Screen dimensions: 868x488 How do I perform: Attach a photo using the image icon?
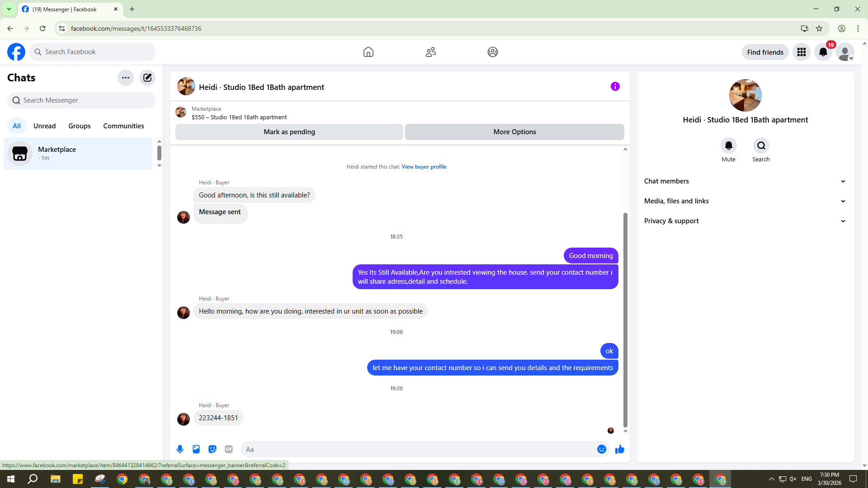196,449
